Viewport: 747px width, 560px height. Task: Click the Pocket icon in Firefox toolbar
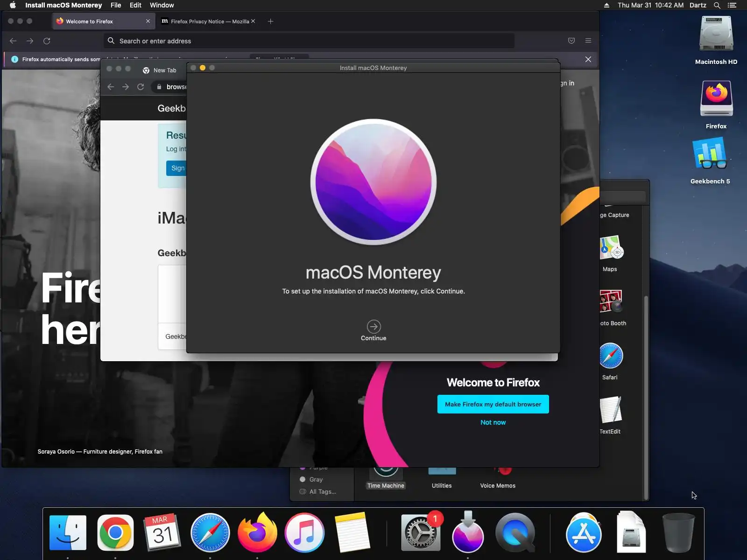click(571, 41)
